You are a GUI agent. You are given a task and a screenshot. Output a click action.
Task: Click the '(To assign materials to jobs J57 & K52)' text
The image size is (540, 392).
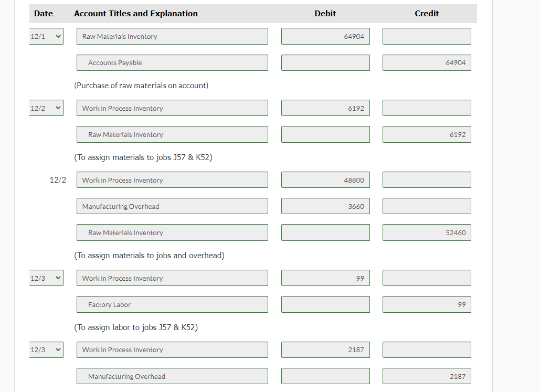pos(143,157)
